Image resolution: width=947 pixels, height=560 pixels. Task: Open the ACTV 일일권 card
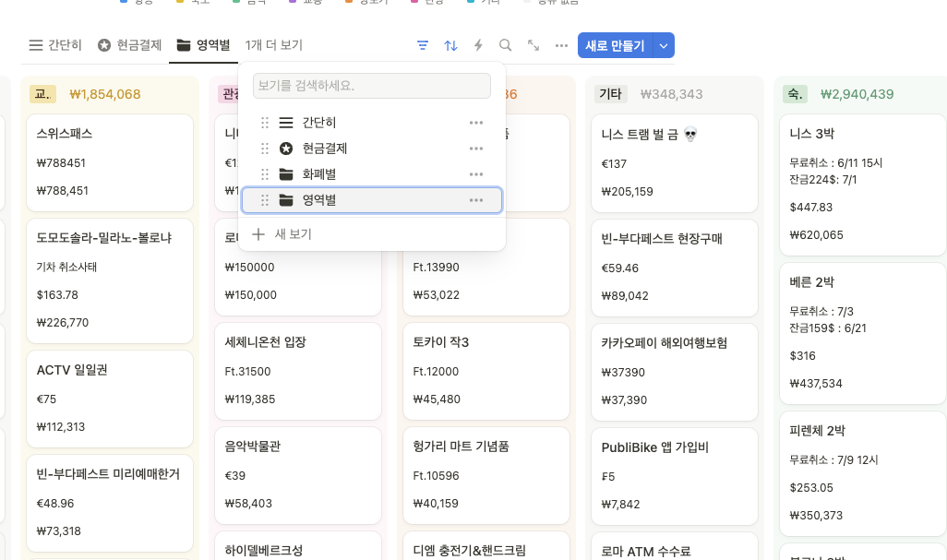click(x=110, y=399)
